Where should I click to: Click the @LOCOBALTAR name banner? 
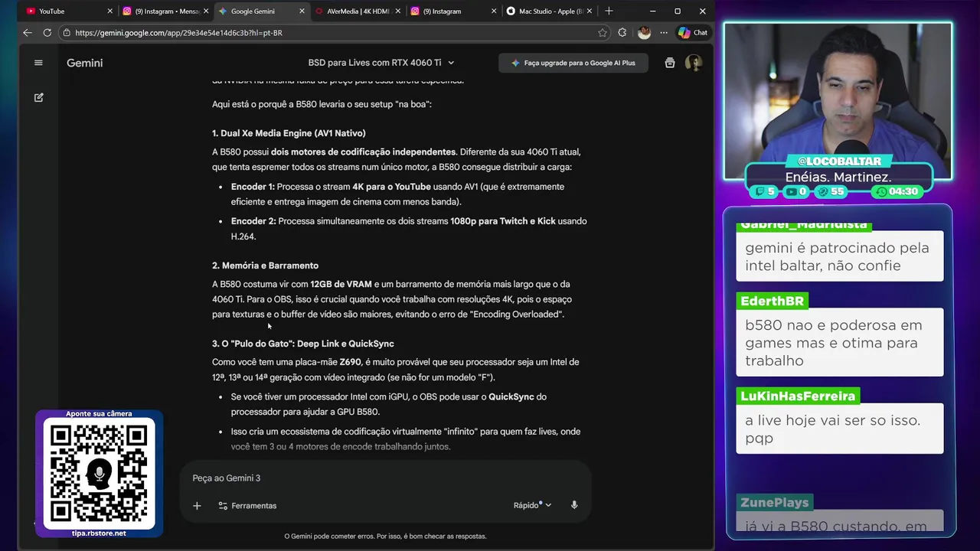tap(839, 161)
